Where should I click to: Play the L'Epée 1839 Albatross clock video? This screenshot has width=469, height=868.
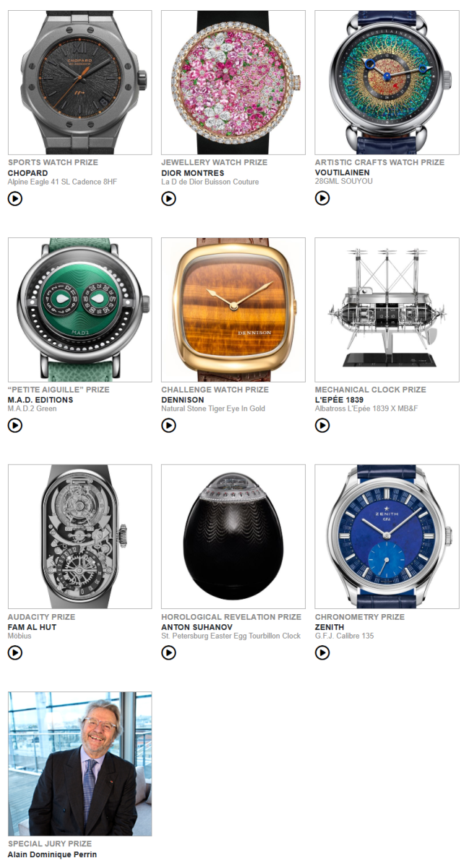click(x=322, y=425)
